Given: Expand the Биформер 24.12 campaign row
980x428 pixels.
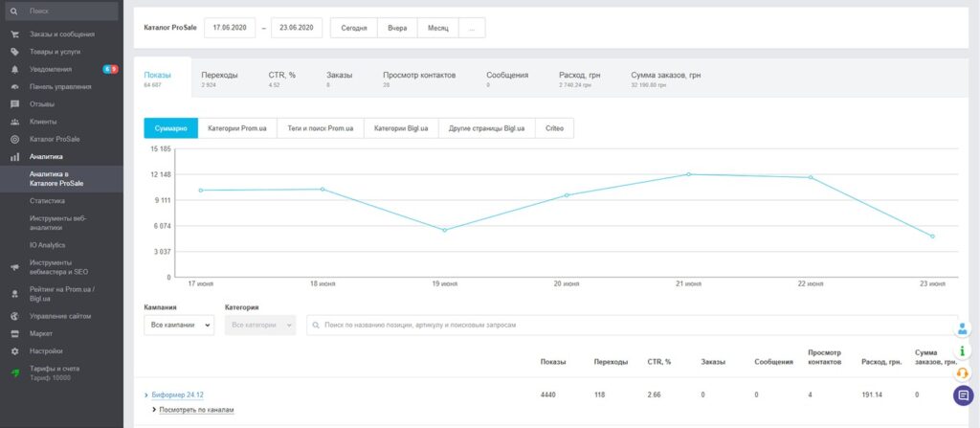Looking at the screenshot, I should tap(146, 394).
